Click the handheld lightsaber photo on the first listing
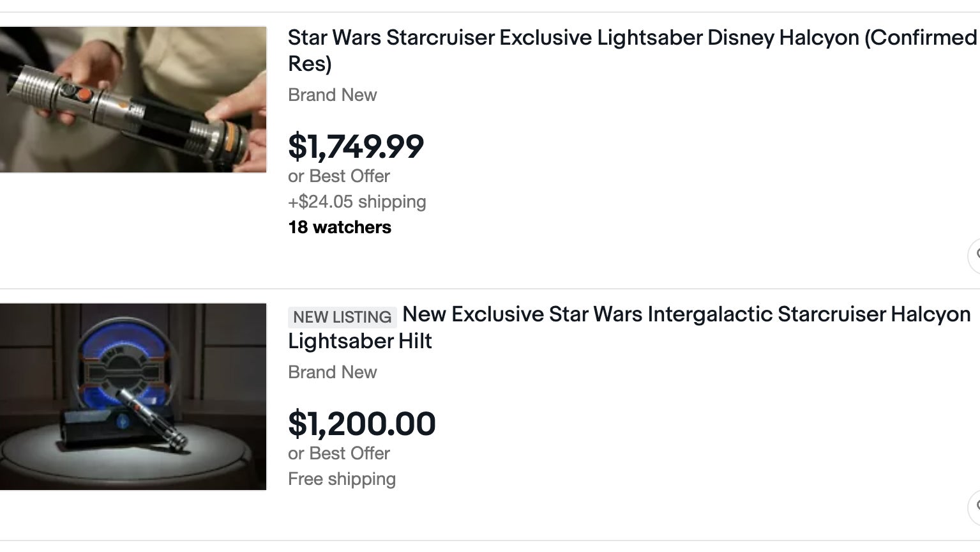Viewport: 980px width, 552px height. click(x=133, y=99)
